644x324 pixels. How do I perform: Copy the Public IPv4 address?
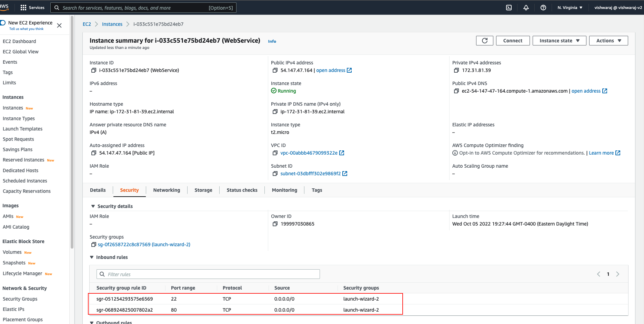coord(275,70)
